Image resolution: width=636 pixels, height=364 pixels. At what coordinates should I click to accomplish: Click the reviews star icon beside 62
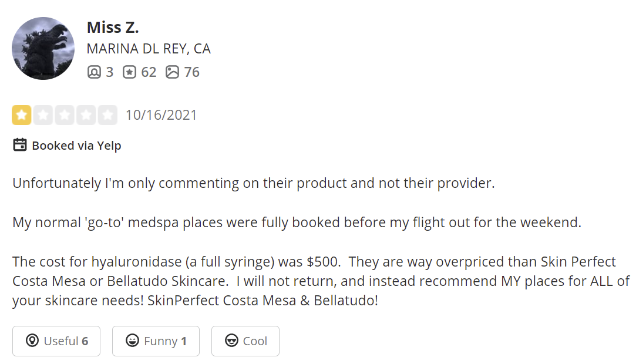pos(129,72)
